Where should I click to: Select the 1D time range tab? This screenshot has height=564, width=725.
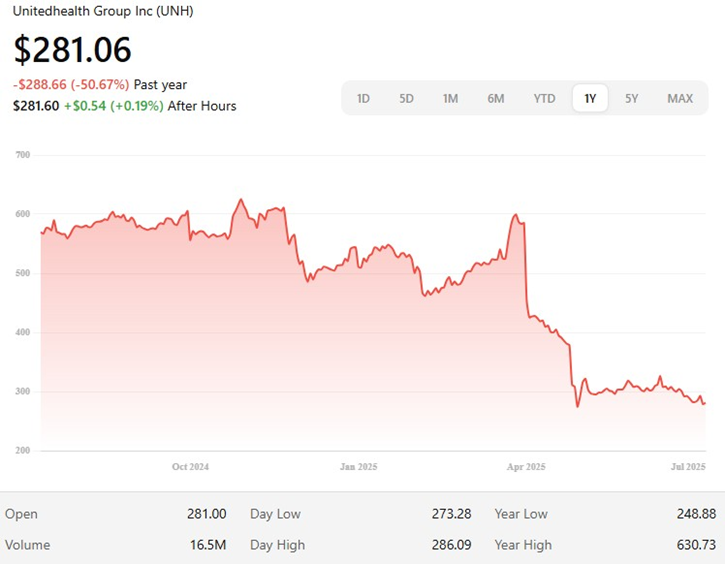(364, 98)
